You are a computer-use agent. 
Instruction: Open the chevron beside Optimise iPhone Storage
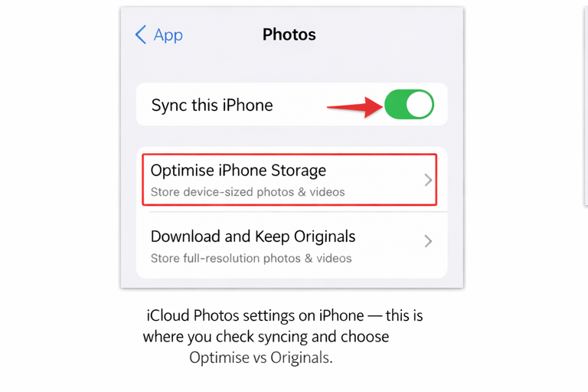pyautogui.click(x=428, y=180)
